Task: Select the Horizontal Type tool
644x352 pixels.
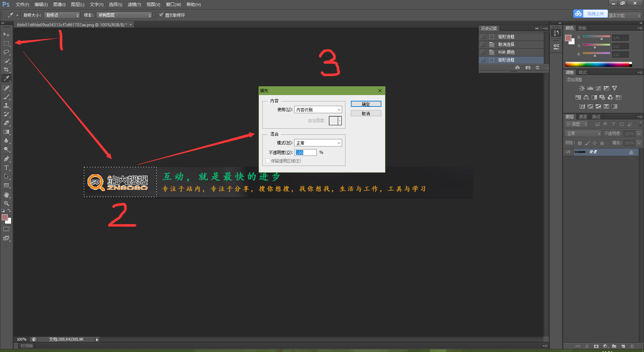Action: (6, 168)
